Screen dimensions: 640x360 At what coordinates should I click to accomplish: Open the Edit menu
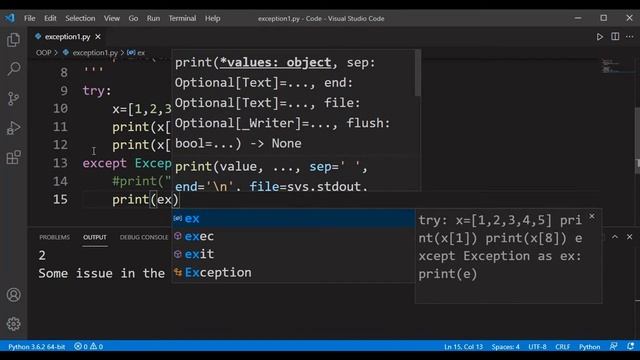click(50, 18)
